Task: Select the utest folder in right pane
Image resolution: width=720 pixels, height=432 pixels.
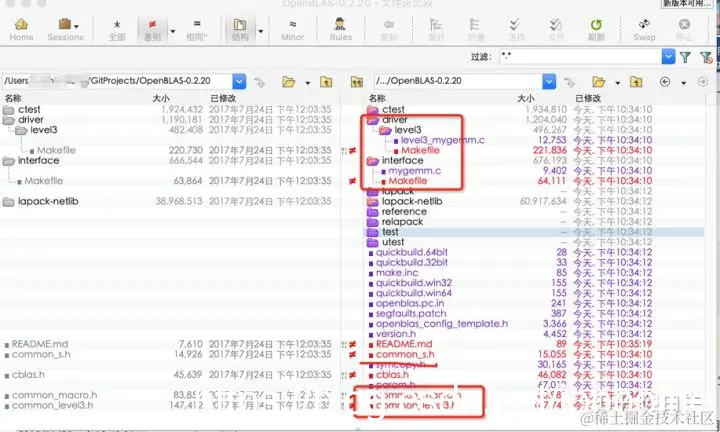Action: pos(393,242)
